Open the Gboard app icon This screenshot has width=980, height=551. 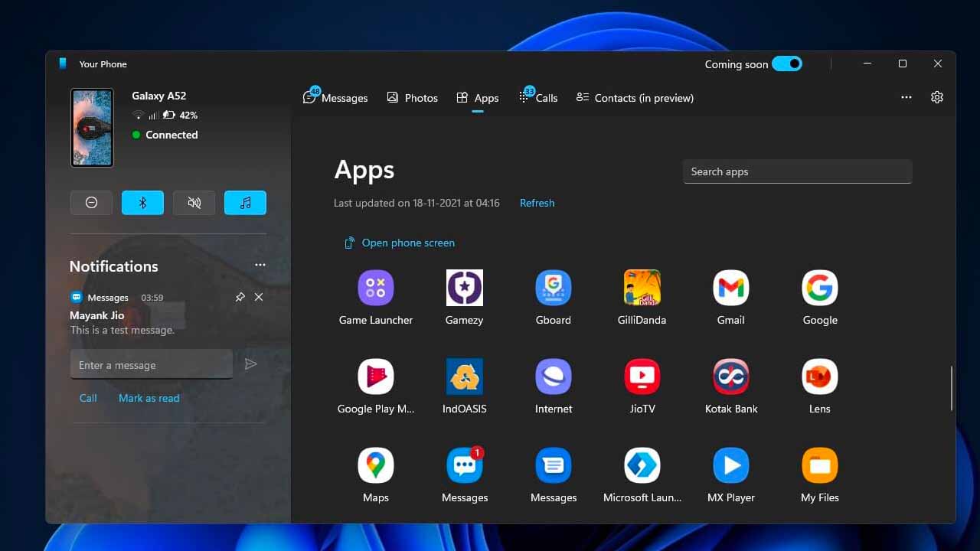pos(554,289)
